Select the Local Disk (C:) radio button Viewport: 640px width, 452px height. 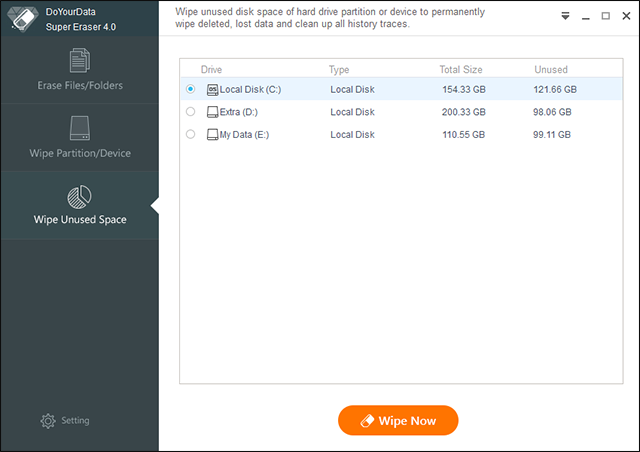190,89
